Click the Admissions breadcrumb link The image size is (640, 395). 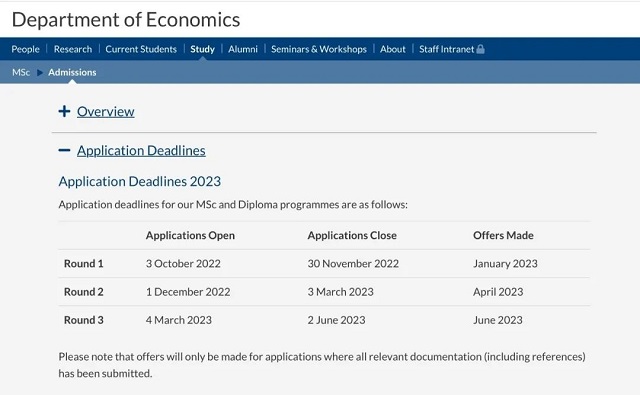point(72,72)
